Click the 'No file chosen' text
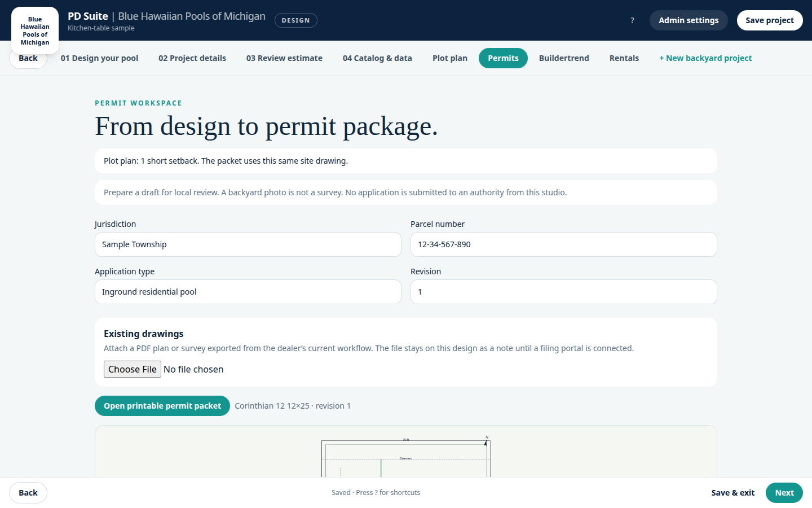The height and width of the screenshot is (508, 812). pyautogui.click(x=193, y=369)
